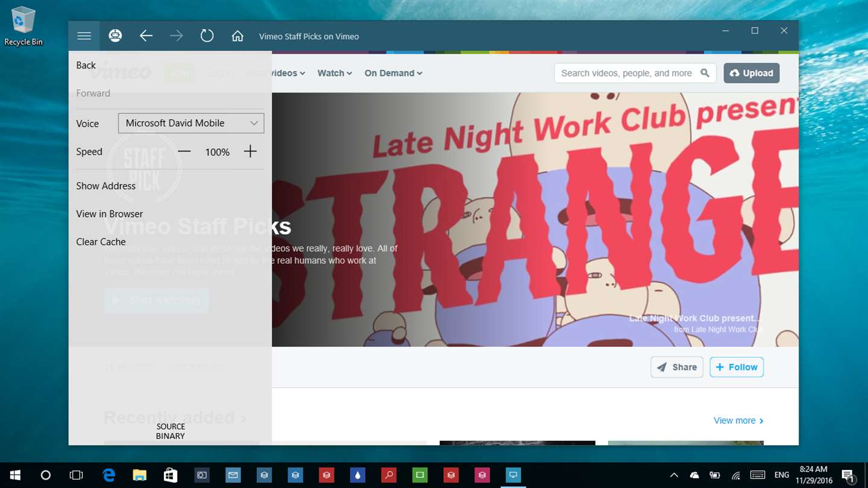
Task: Launch Microsoft Edge from taskbar
Action: coord(108,475)
